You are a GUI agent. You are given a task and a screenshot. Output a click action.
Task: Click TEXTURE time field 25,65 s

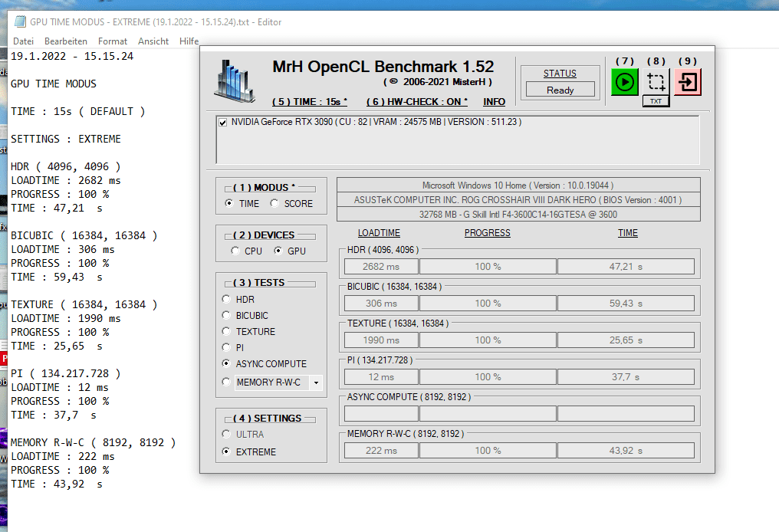[626, 340]
